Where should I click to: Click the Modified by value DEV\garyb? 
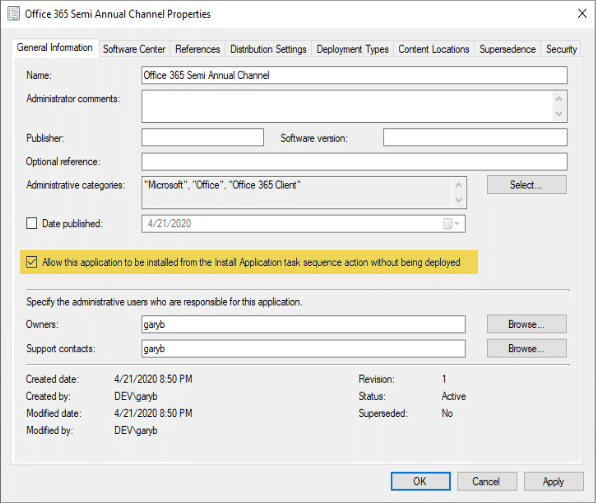[136, 430]
